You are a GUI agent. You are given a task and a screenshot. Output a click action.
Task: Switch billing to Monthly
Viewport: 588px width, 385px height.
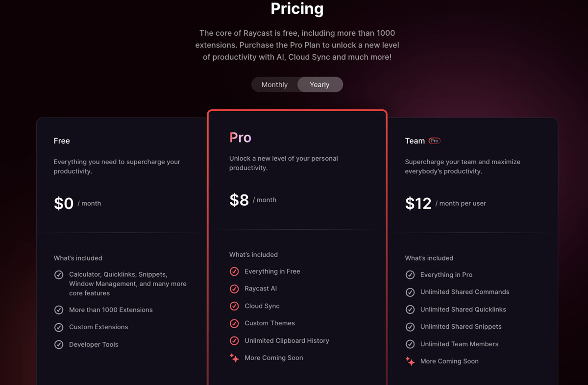274,84
